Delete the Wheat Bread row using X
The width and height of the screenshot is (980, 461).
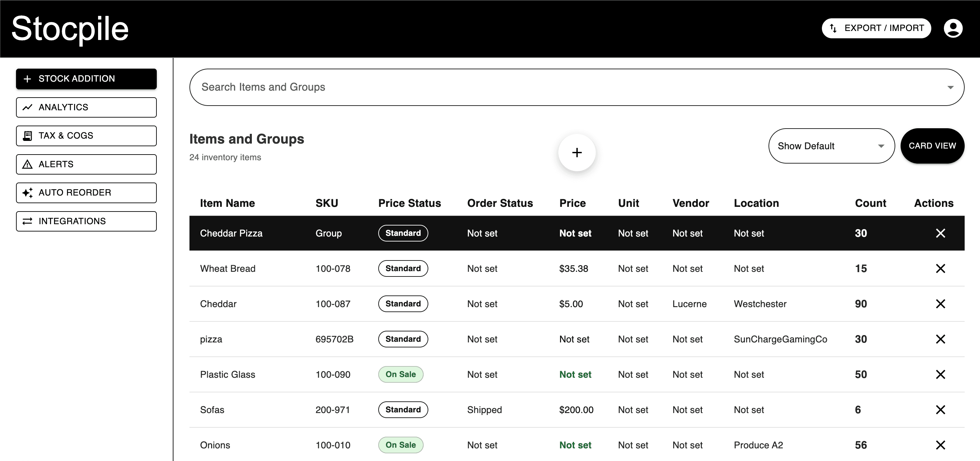(x=940, y=269)
